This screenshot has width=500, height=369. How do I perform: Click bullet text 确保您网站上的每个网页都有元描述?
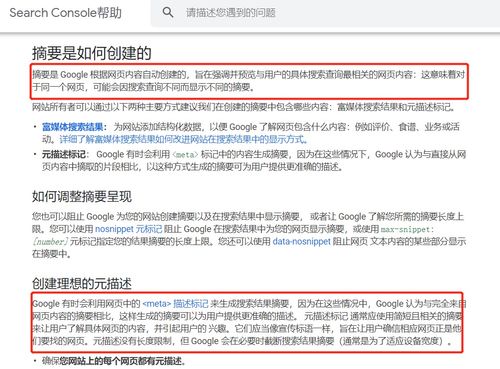point(114,361)
